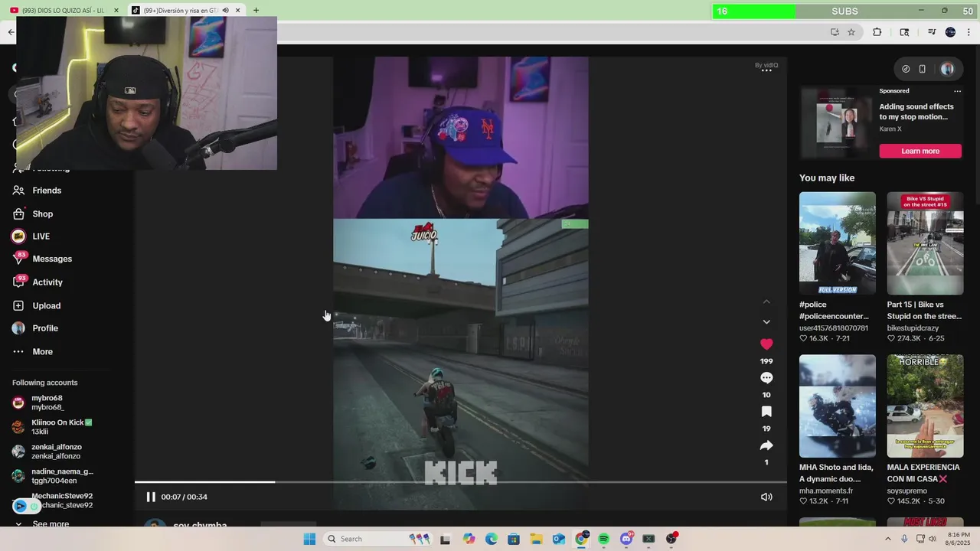Open Shop in the sidebar
This screenshot has width=980, height=551.
point(43,214)
